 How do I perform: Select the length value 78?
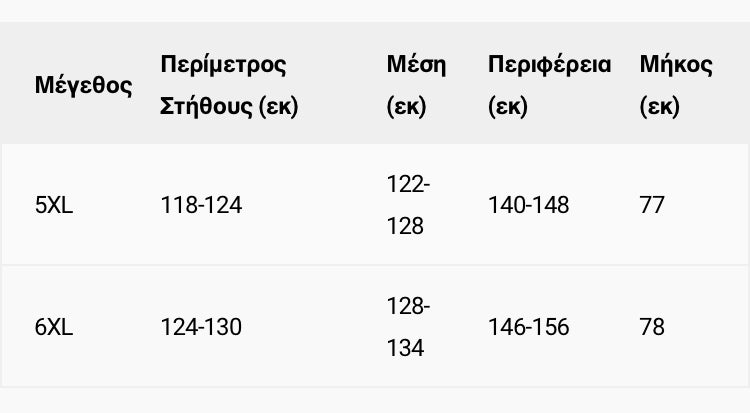tap(652, 327)
